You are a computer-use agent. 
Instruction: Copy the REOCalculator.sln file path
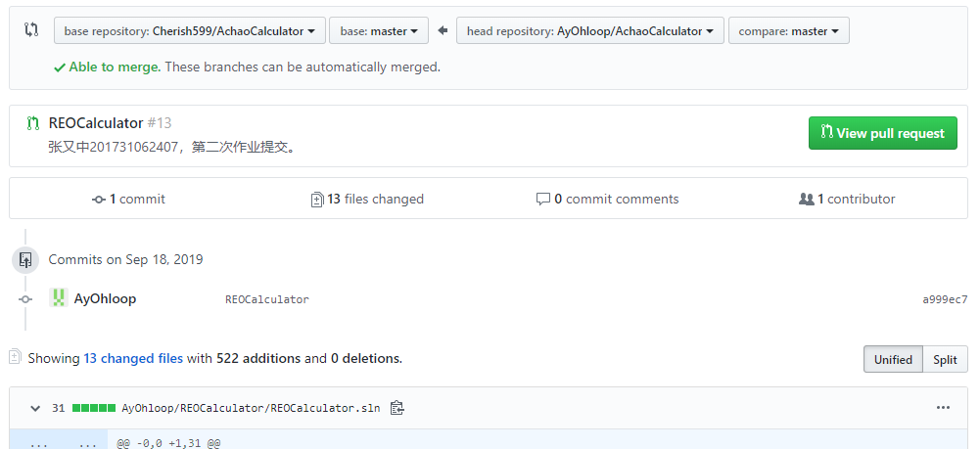click(x=397, y=409)
